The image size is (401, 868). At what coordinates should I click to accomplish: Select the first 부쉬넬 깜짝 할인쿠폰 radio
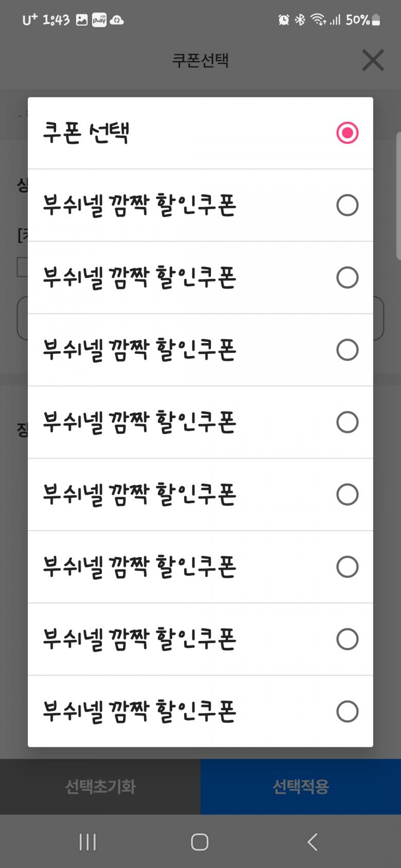347,205
